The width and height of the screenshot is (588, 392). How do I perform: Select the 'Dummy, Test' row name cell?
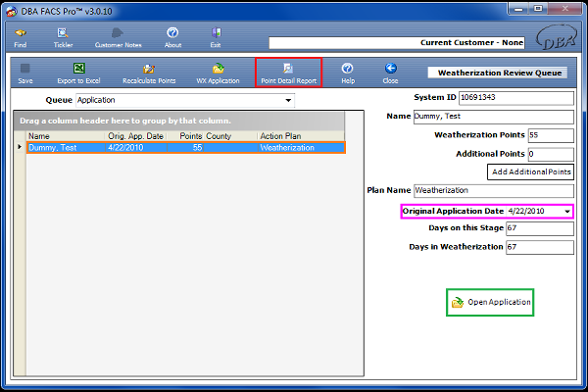[x=66, y=148]
